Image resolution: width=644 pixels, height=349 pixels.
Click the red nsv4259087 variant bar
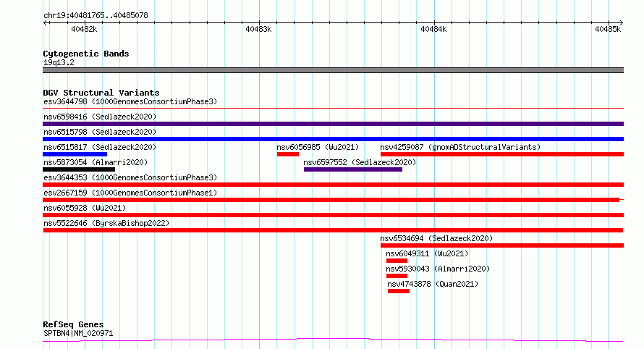click(x=502, y=154)
